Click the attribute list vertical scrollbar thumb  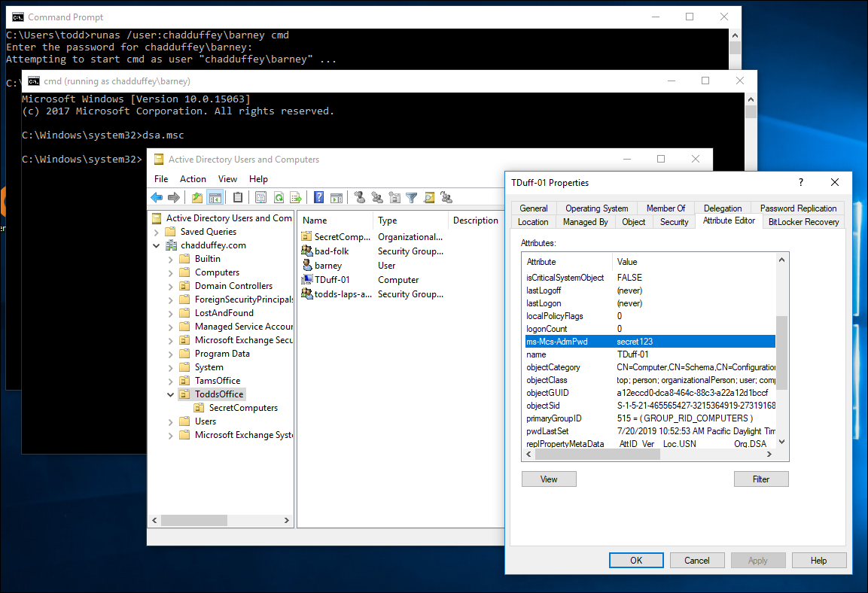point(781,353)
